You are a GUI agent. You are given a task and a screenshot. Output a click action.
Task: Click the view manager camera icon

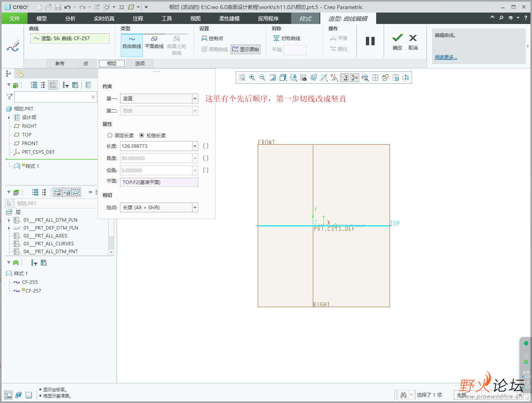(303, 78)
